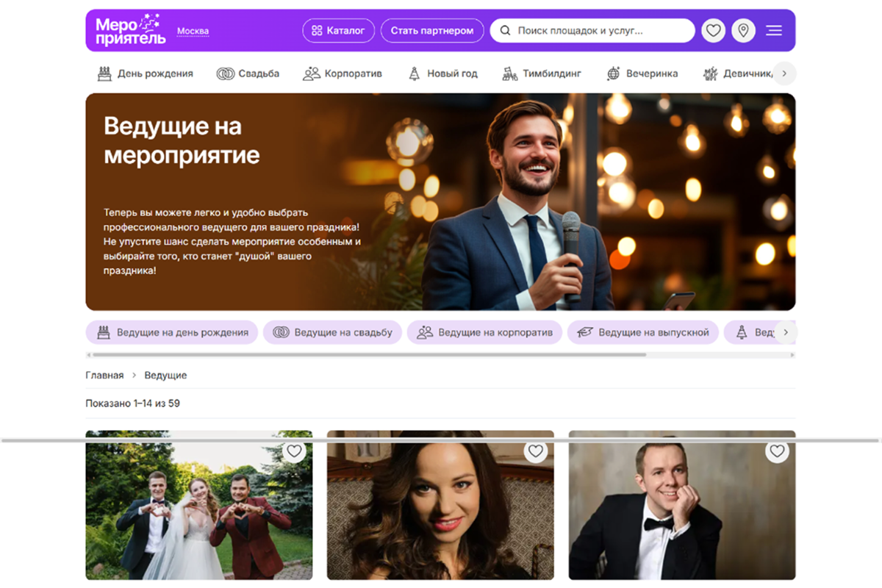Select Новый год in the category menu
Image resolution: width=882 pixels, height=588 pixels.
[x=442, y=73]
